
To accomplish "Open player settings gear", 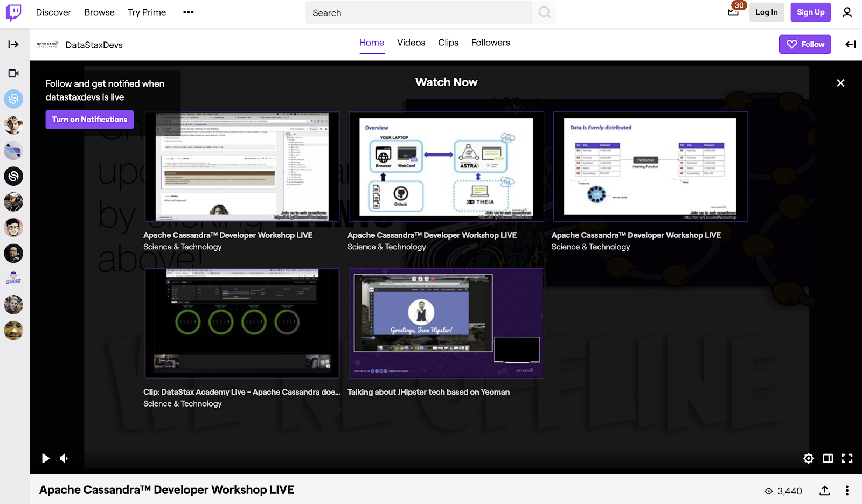I will 809,458.
